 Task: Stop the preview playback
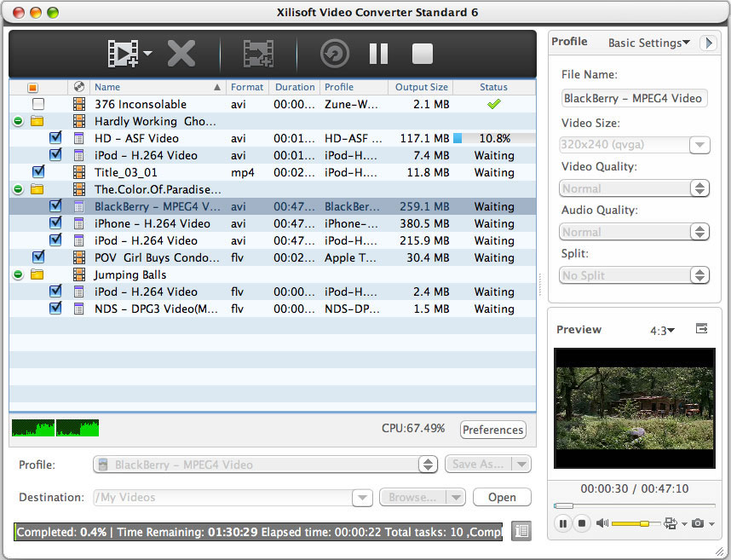tap(582, 523)
